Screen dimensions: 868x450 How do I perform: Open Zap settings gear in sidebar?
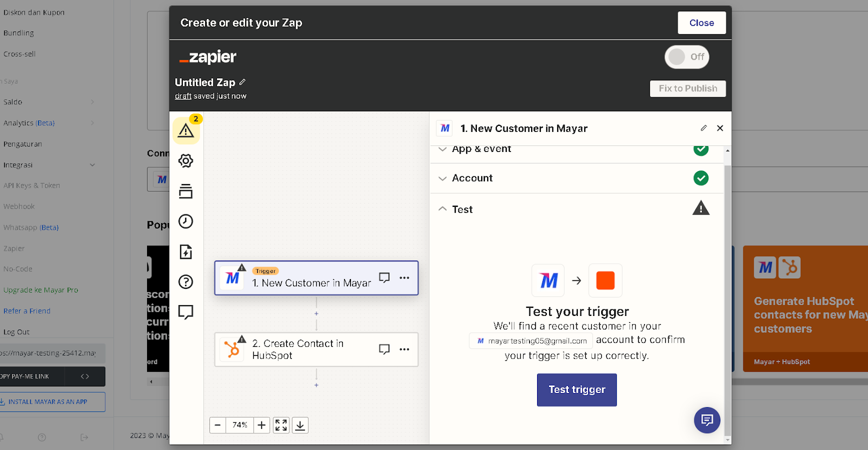(186, 161)
